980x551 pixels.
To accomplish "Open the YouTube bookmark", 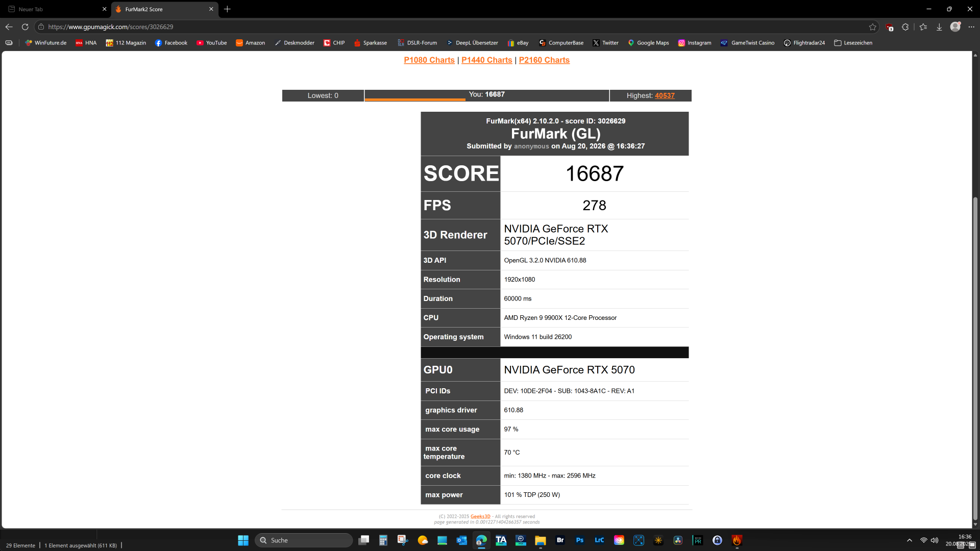I will (211, 43).
